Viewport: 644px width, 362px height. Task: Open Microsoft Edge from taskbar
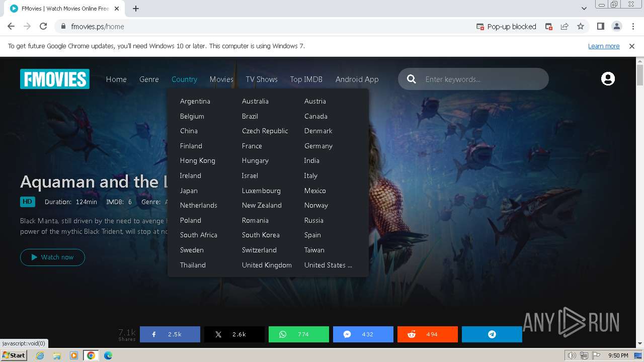coord(108,355)
